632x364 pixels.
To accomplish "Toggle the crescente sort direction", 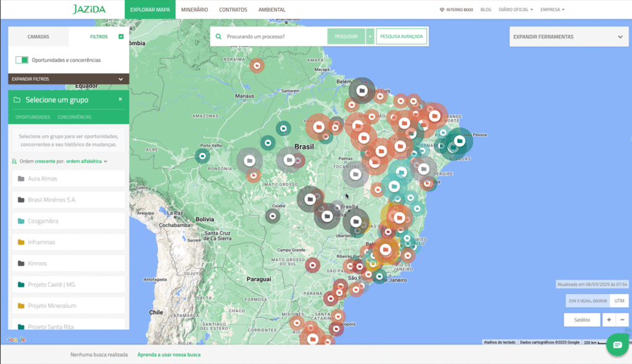I will 44,161.
